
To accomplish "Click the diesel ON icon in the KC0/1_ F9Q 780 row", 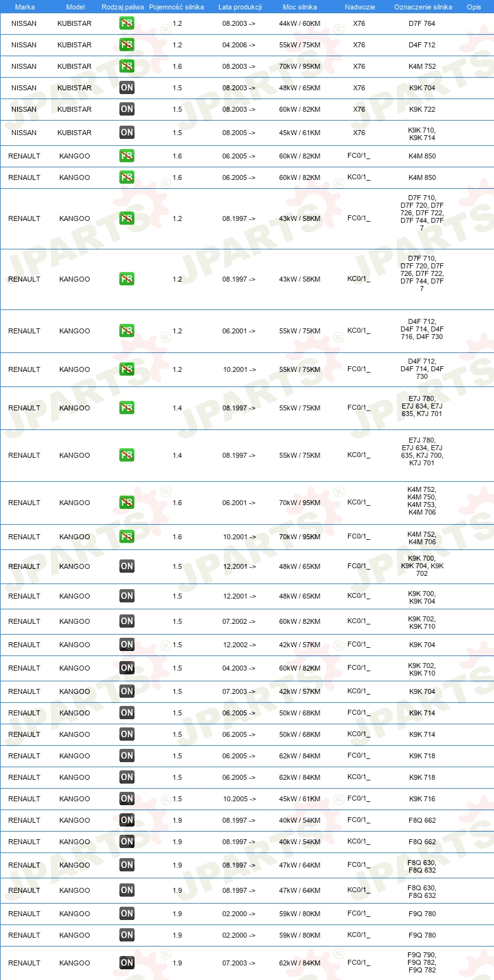I will point(127,935).
